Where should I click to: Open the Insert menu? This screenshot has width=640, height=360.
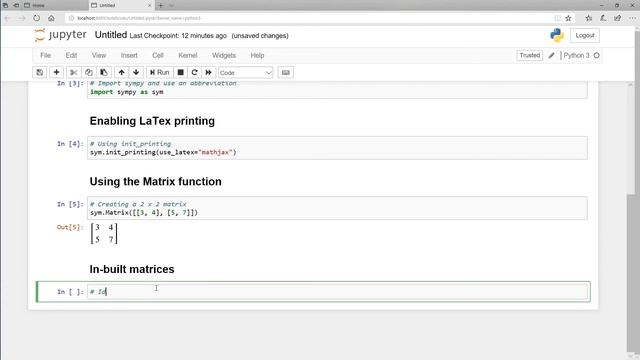tap(129, 55)
